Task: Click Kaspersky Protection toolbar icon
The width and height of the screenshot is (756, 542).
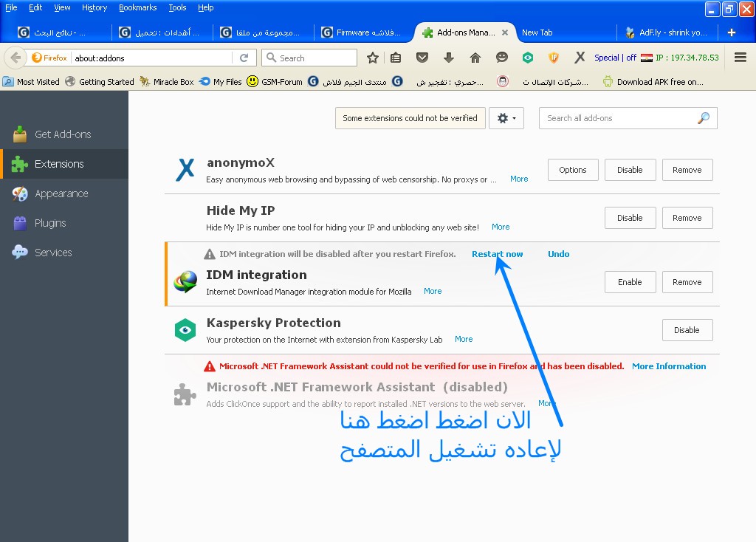Action: [x=528, y=58]
